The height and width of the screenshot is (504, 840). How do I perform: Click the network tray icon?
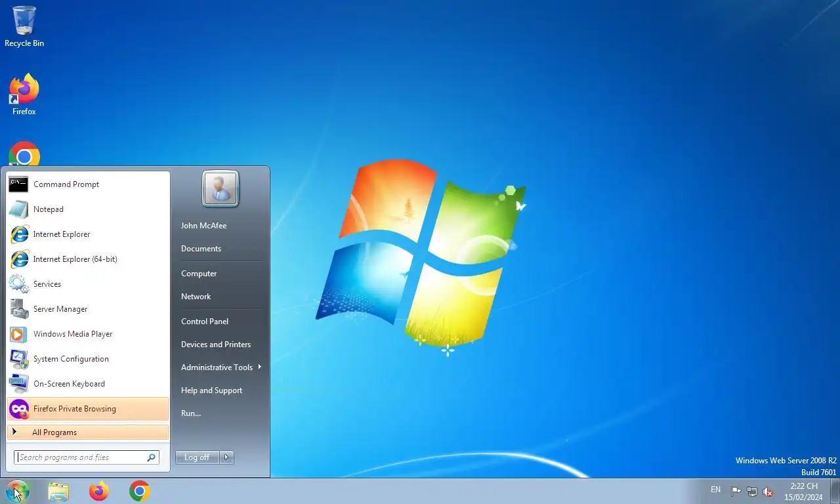752,492
